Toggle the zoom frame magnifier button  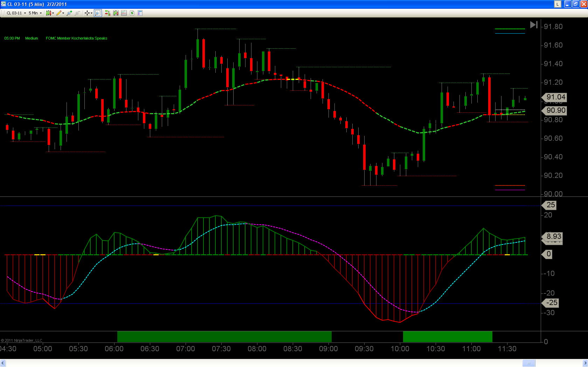pos(98,13)
